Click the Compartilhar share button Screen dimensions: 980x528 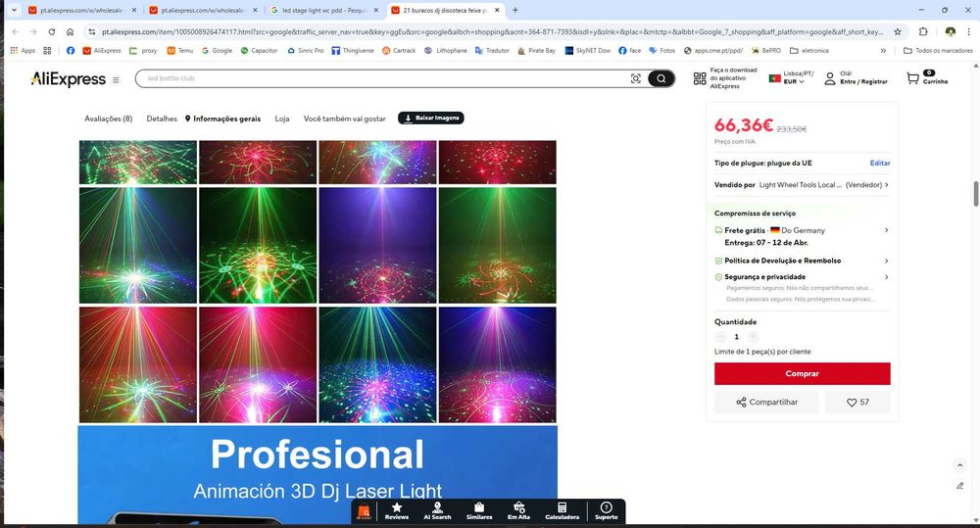coord(766,402)
